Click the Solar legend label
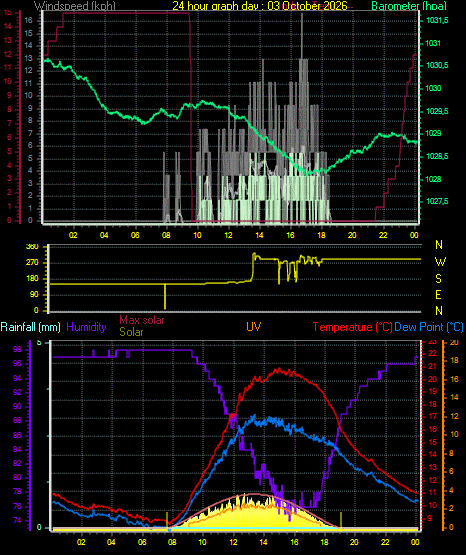 pyautogui.click(x=131, y=332)
